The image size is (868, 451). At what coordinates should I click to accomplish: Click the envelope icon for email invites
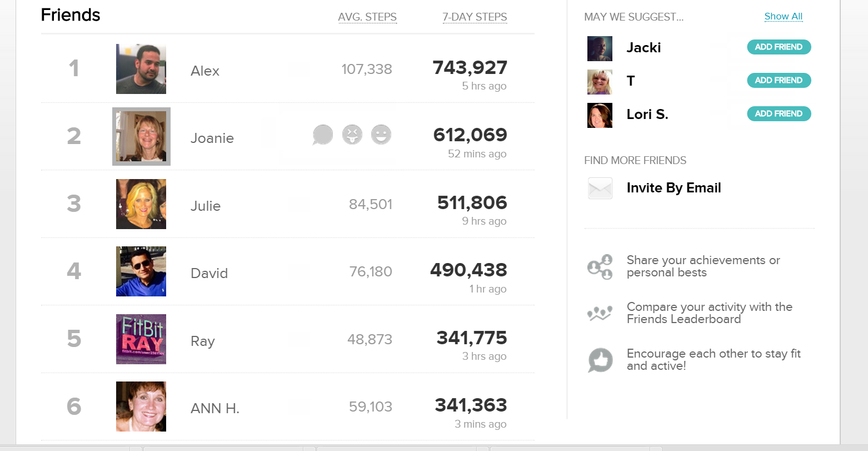[x=600, y=189]
